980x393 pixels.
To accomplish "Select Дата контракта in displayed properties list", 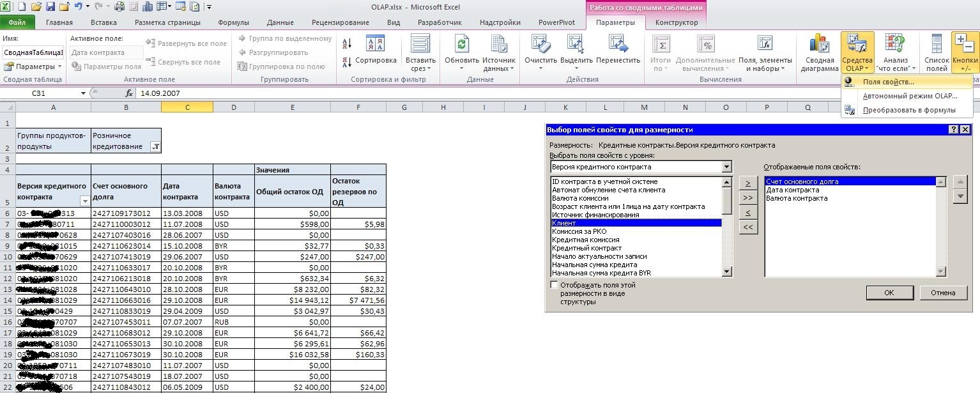I will (x=850, y=190).
